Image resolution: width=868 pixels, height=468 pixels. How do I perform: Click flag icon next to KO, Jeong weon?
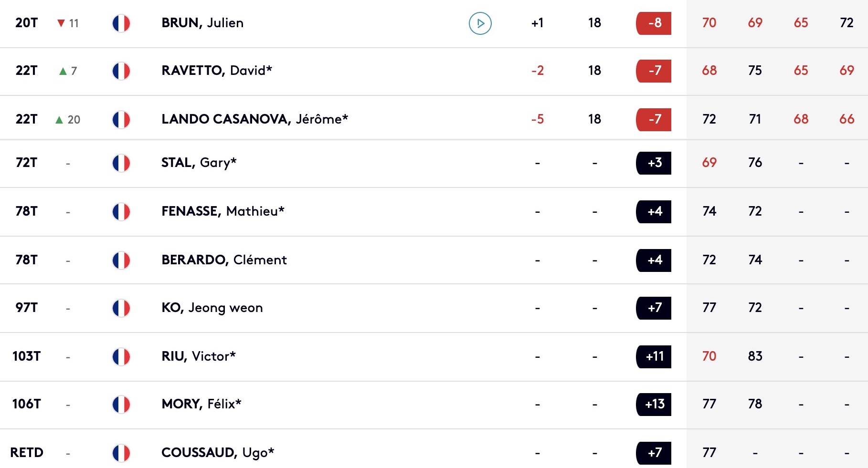pyautogui.click(x=121, y=308)
